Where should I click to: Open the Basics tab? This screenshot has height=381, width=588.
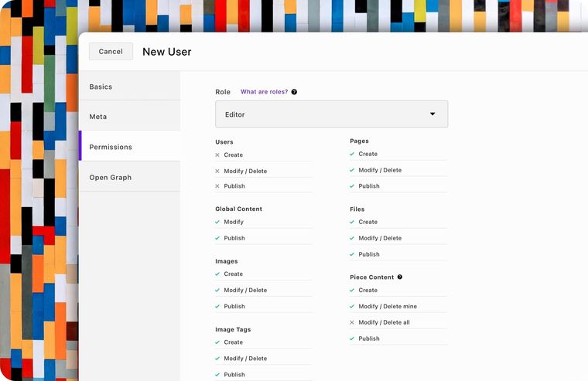pyautogui.click(x=130, y=87)
